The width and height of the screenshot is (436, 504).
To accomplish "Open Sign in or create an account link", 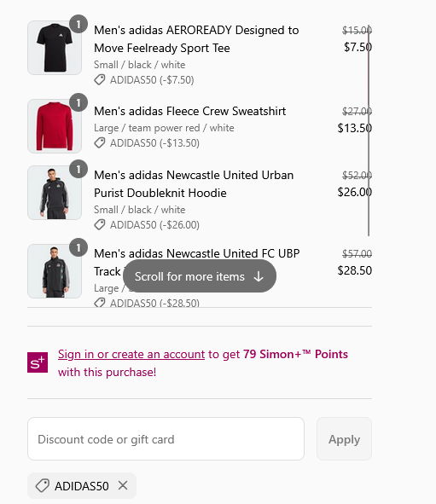I will 131,354.
